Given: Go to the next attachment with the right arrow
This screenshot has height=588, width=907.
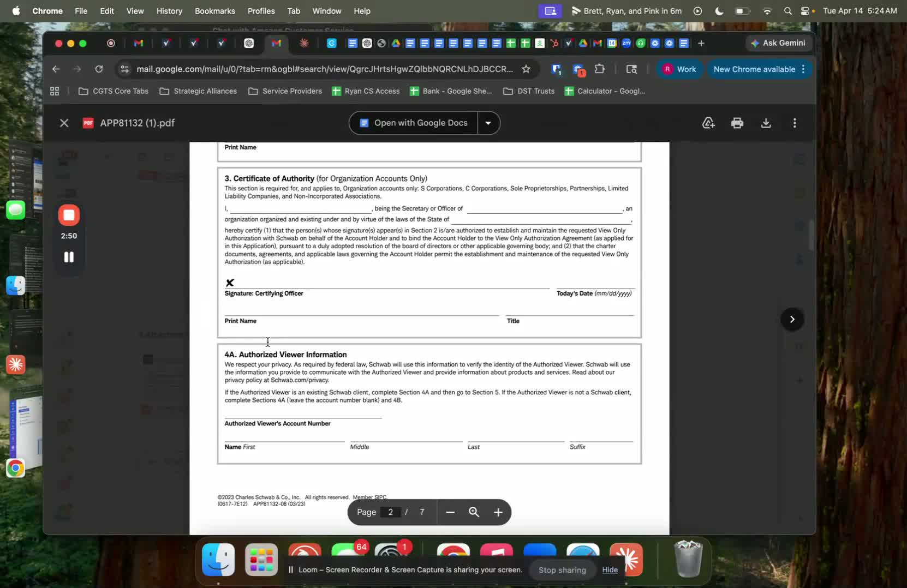Looking at the screenshot, I should (792, 320).
